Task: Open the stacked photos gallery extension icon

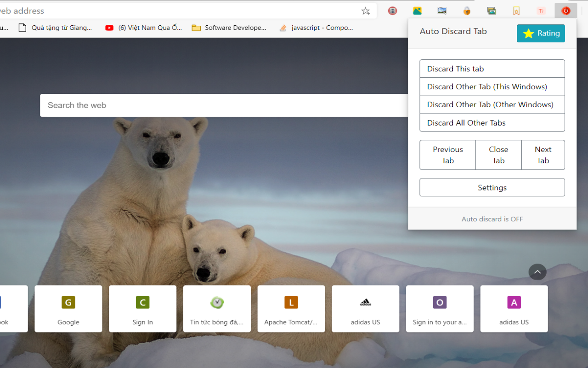Action: point(492,11)
